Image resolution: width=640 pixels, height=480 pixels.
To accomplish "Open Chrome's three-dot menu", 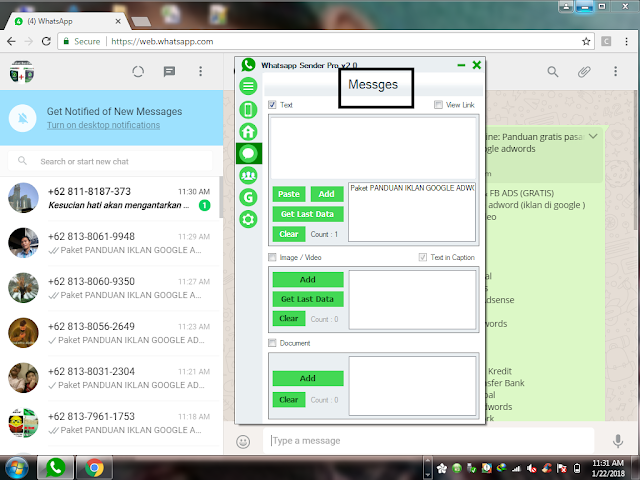I will (x=626, y=41).
